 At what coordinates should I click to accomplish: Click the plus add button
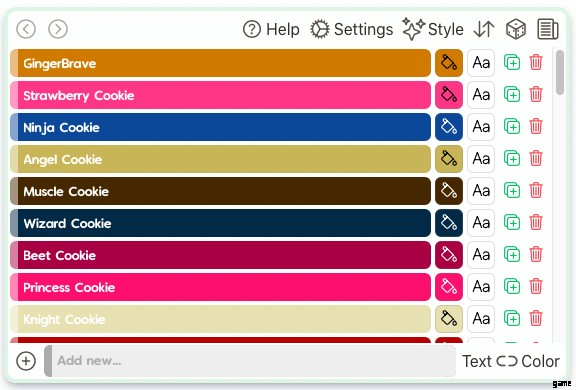[x=26, y=361]
